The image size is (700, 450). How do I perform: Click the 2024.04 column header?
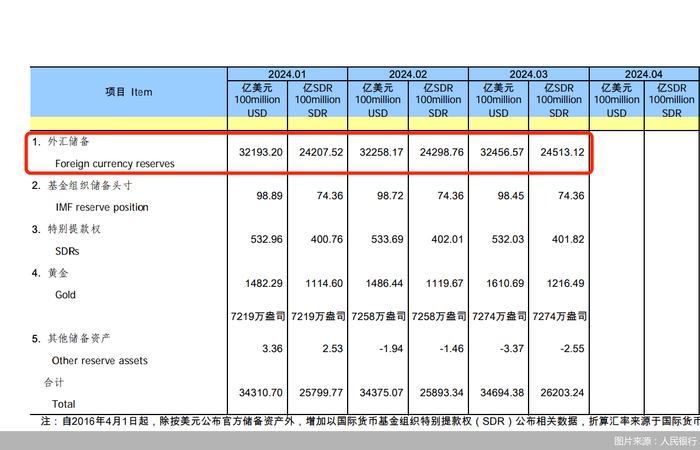644,75
